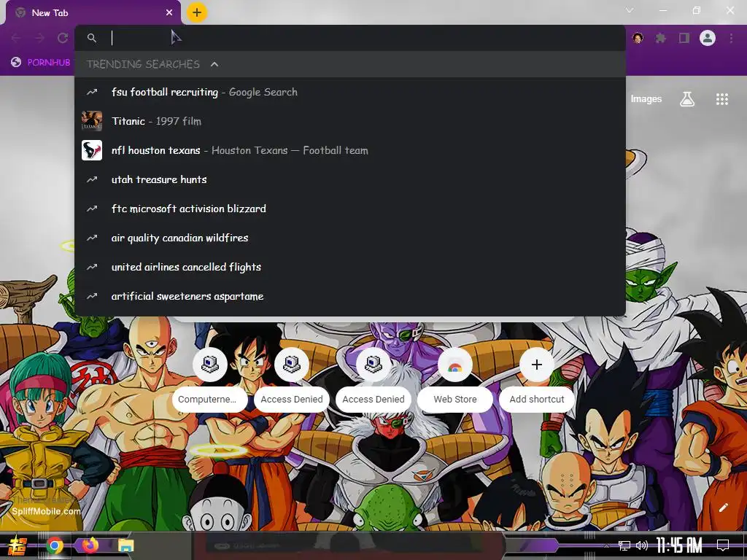Select 'ftc microsoft activision blizzard' suggestion
747x560 pixels.
tap(350, 209)
